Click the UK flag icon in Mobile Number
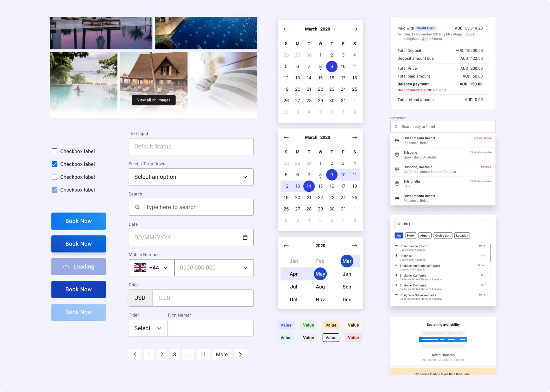This screenshot has width=550, height=392. [x=140, y=267]
